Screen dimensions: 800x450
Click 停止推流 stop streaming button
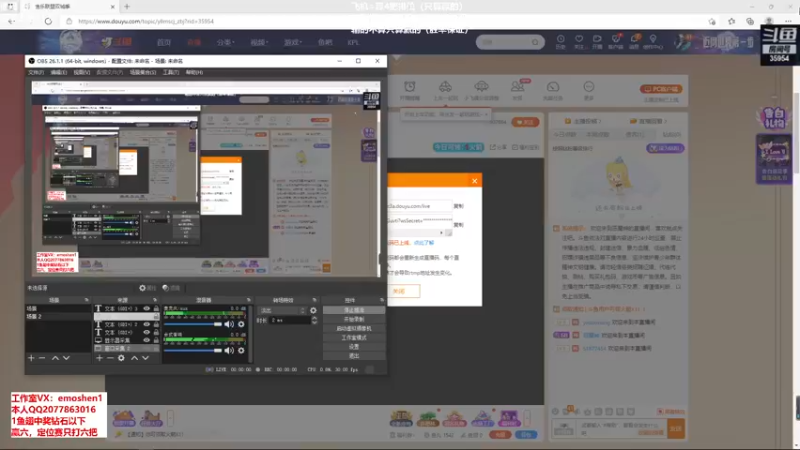(354, 310)
